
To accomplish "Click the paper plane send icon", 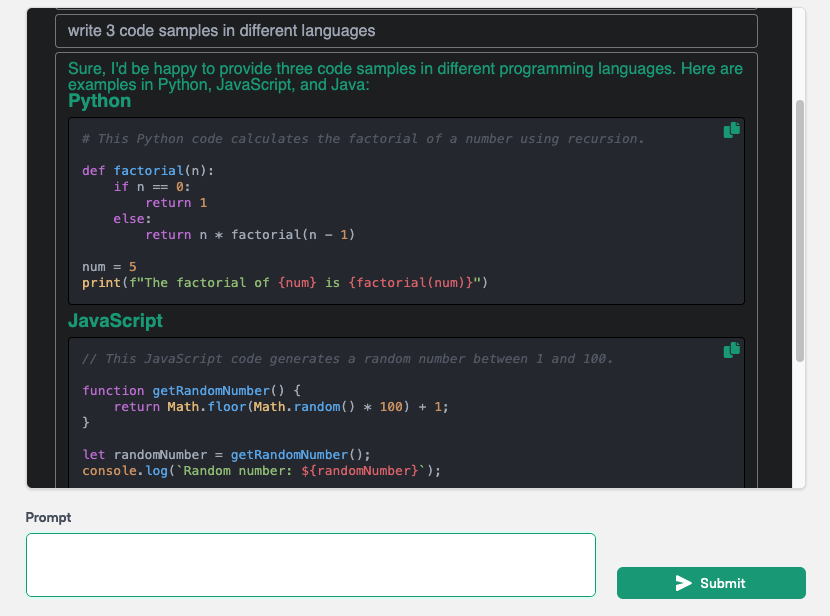I will tap(684, 583).
